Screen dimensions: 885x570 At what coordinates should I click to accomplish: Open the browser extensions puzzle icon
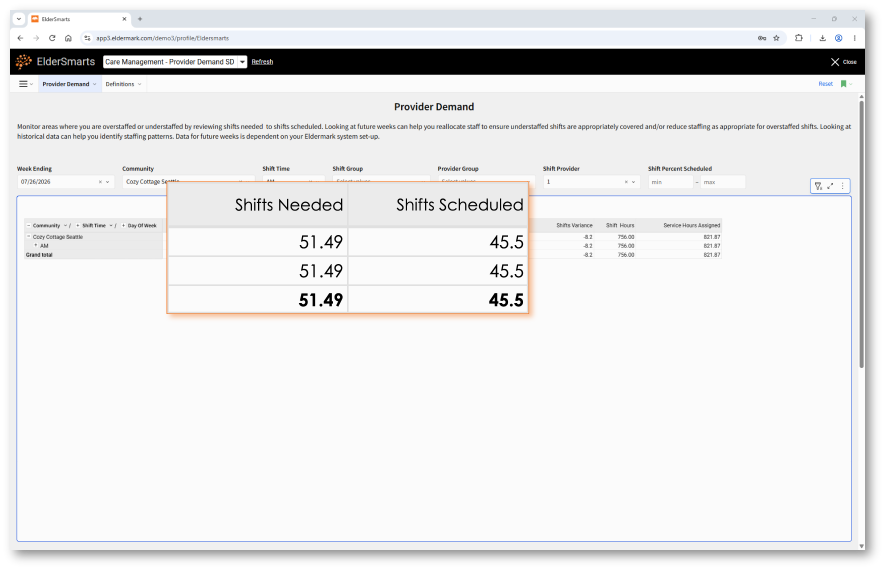point(799,38)
